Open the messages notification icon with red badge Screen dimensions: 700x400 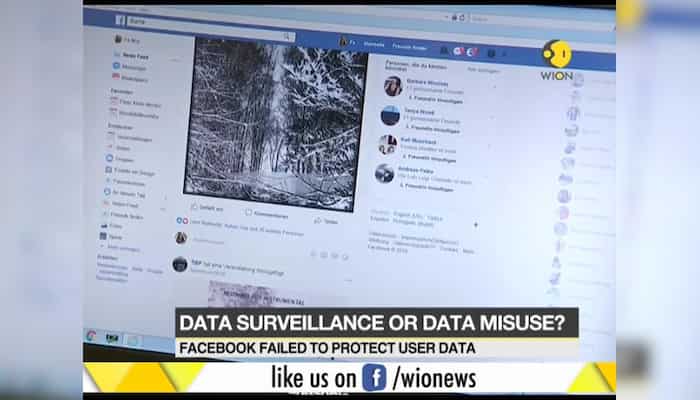[458, 51]
